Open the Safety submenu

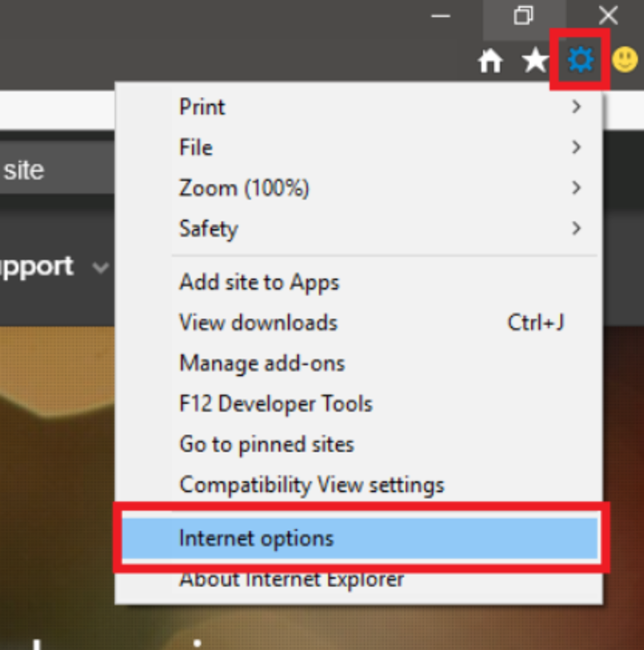point(577,228)
